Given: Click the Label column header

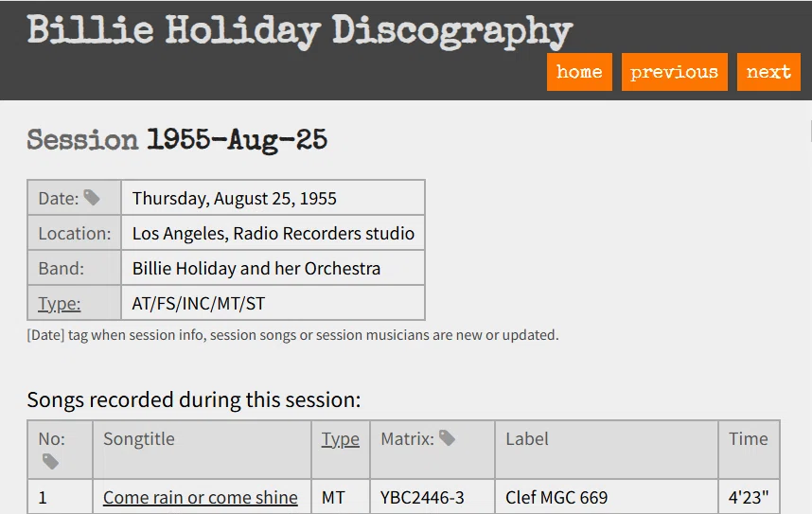Looking at the screenshot, I should pos(526,439).
